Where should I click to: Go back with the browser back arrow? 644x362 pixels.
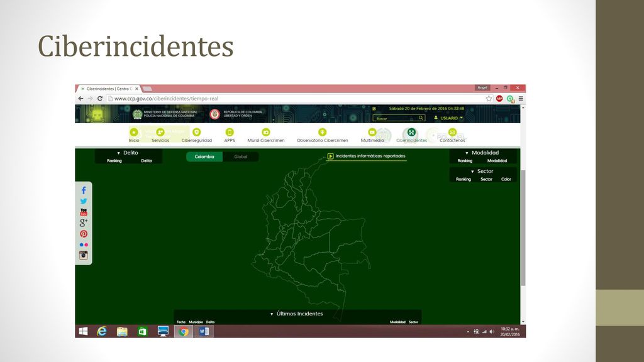click(x=80, y=99)
